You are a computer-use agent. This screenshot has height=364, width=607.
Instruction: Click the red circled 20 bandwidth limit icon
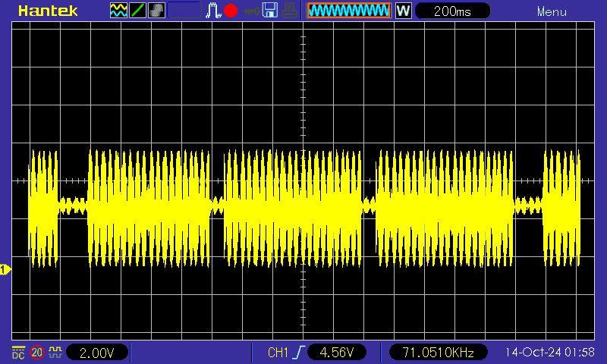[x=37, y=352]
